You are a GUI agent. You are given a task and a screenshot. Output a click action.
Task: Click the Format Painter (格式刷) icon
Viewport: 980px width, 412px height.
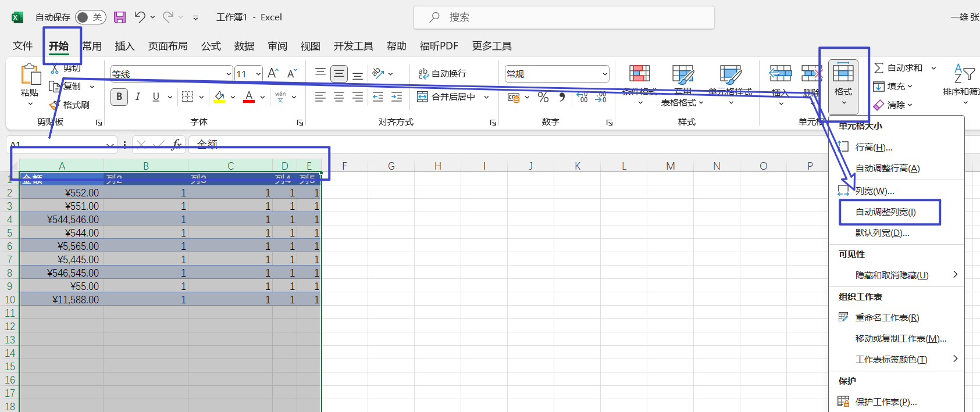pos(55,105)
